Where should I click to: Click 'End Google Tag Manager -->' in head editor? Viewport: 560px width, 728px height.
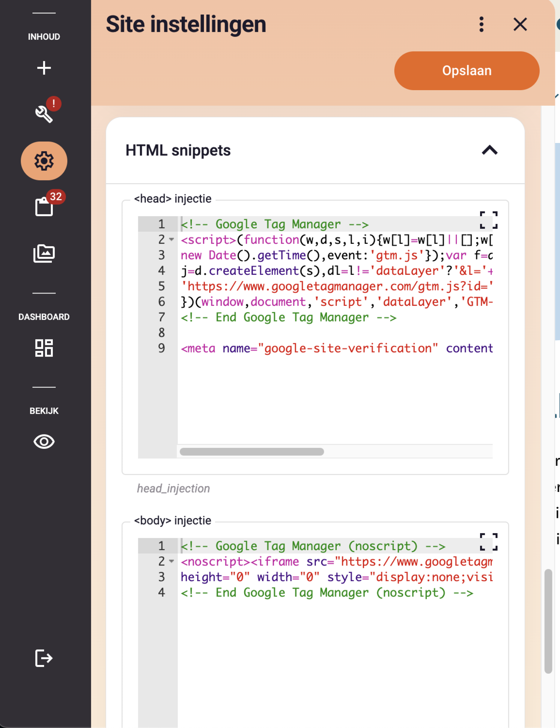[288, 317]
